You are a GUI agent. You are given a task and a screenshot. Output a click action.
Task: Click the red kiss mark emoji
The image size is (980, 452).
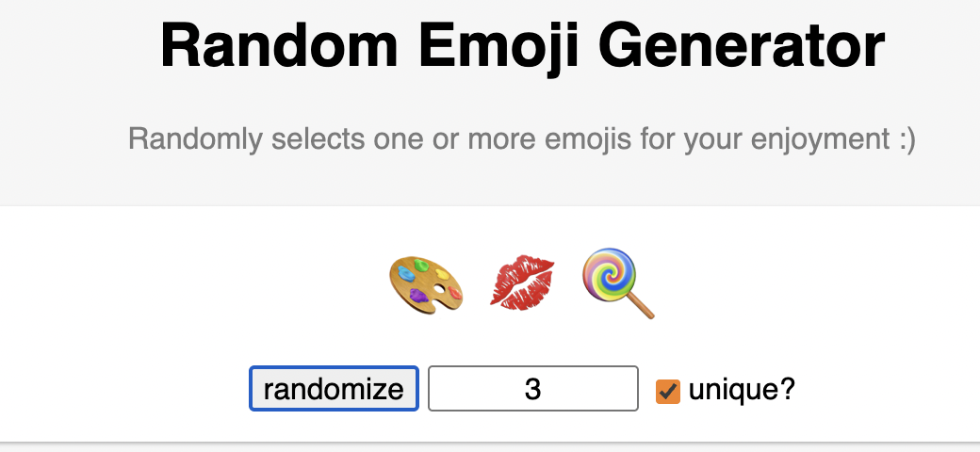(522, 282)
